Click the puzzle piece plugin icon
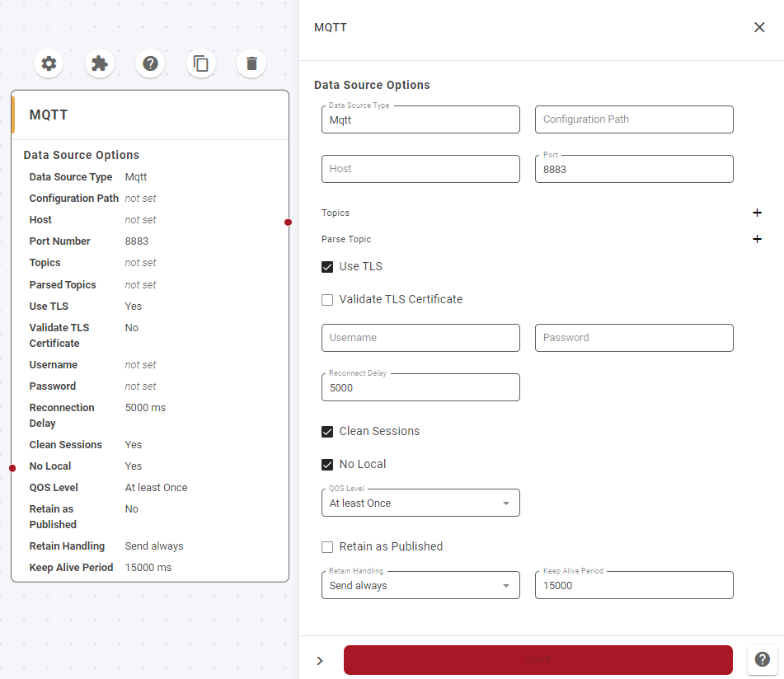This screenshot has width=784, height=679. [100, 63]
